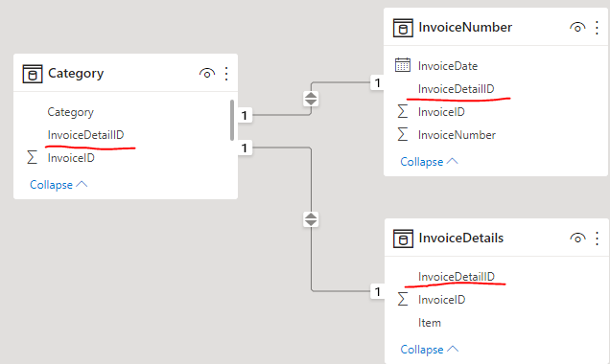The height and width of the screenshot is (364, 610).
Task: Click cross-filter arrow on Category–InvoiceNumber relationship
Action: click(x=311, y=99)
